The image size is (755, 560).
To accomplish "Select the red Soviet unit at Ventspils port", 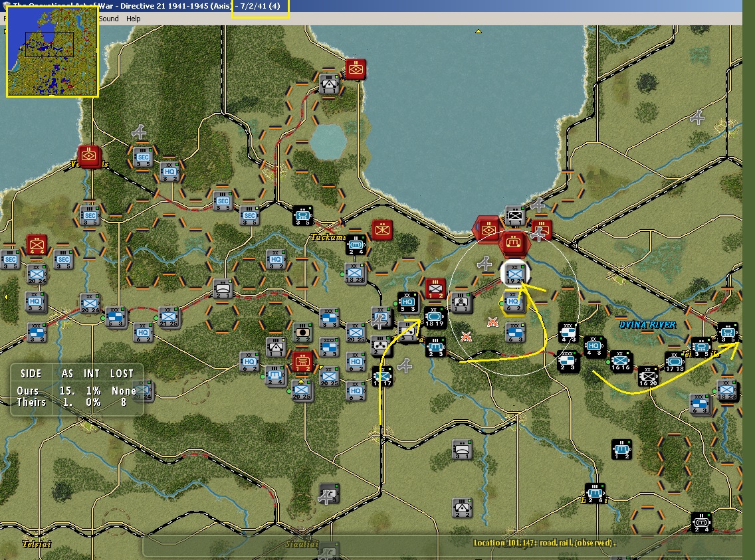I will pos(90,156).
